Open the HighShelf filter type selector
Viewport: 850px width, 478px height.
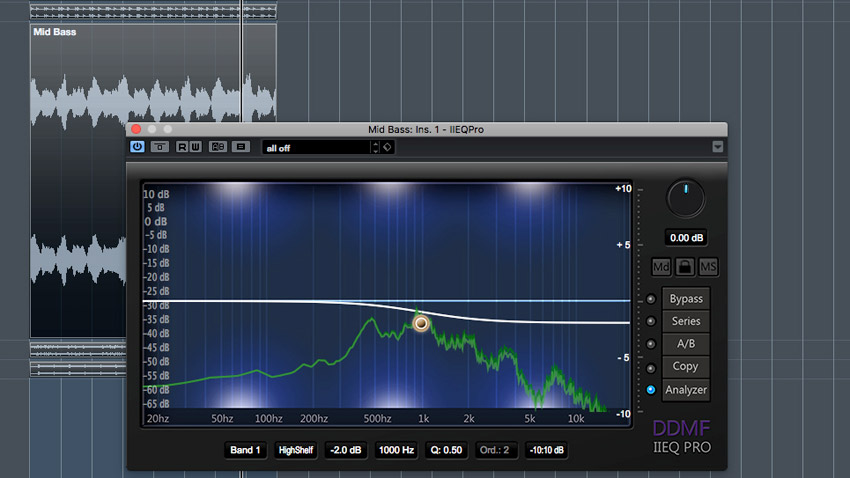[295, 450]
